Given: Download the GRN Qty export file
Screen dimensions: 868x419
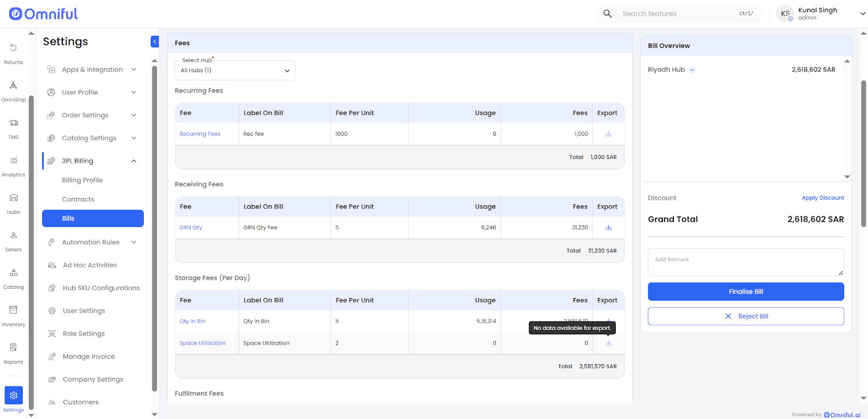Looking at the screenshot, I should point(608,227).
